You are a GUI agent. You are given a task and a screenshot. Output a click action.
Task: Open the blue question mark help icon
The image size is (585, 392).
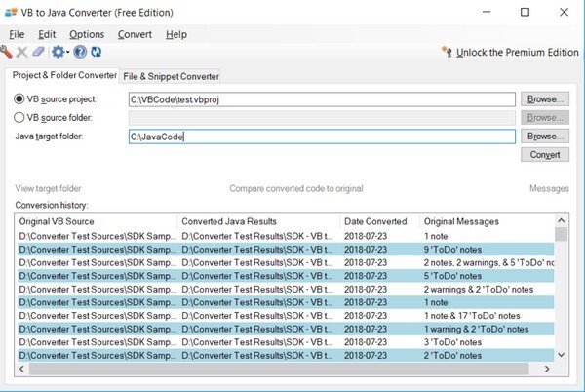click(80, 52)
